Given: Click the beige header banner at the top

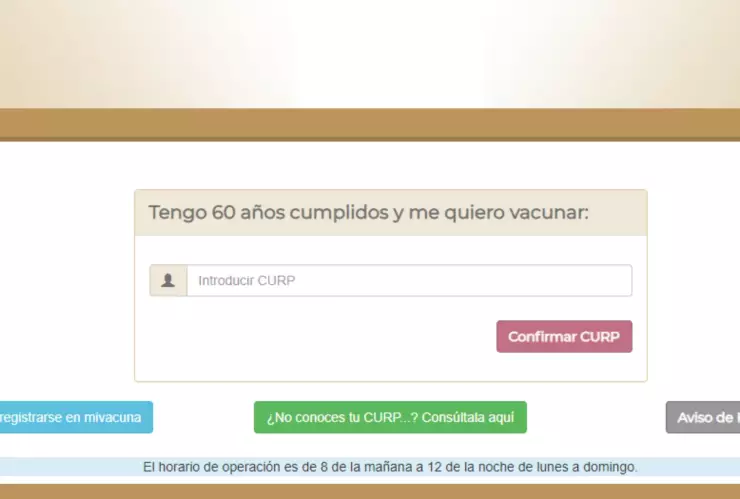Looking at the screenshot, I should pyautogui.click(x=370, y=52).
